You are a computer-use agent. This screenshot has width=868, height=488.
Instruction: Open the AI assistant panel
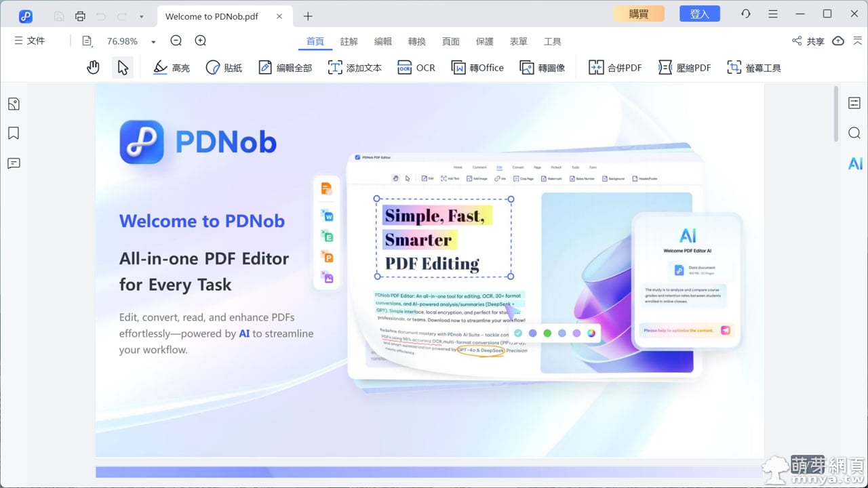point(855,163)
